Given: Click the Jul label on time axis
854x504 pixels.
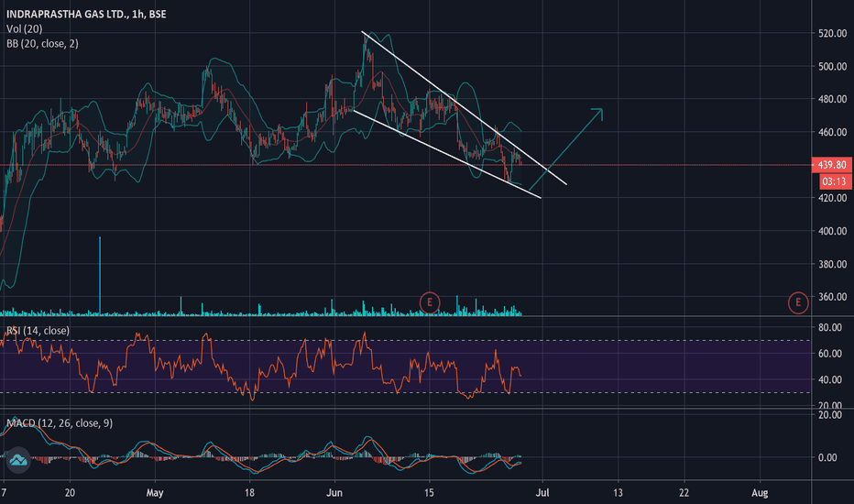Looking at the screenshot, I should tap(542, 493).
